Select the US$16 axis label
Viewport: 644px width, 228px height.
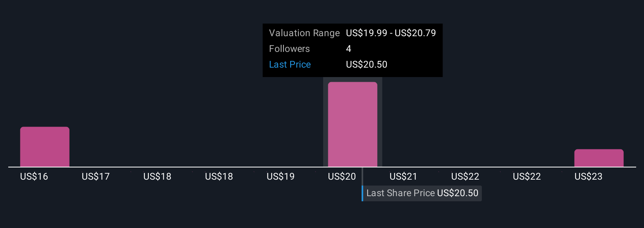tap(34, 177)
